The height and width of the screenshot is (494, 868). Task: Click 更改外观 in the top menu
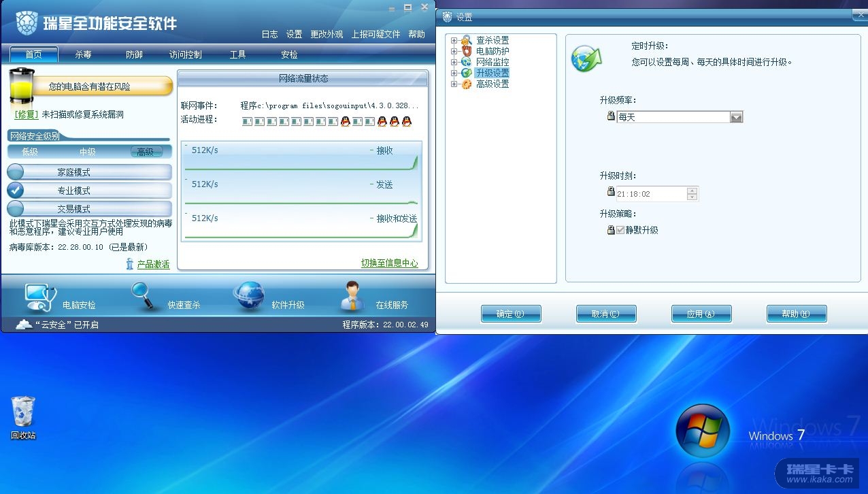(327, 34)
